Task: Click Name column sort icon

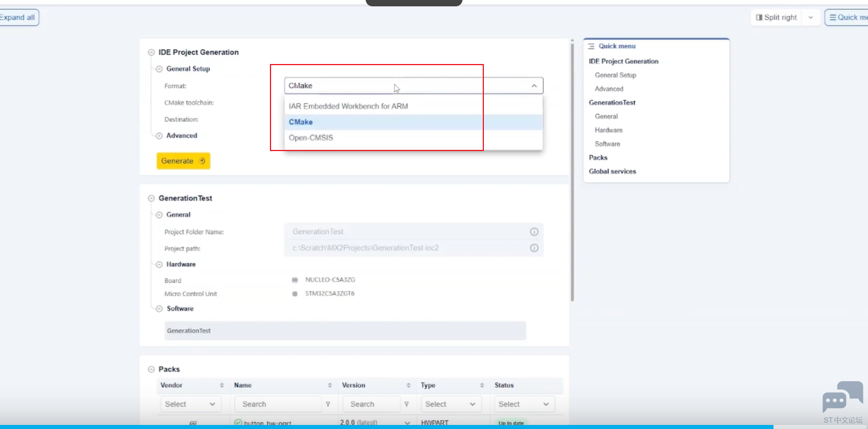Action: tap(330, 385)
